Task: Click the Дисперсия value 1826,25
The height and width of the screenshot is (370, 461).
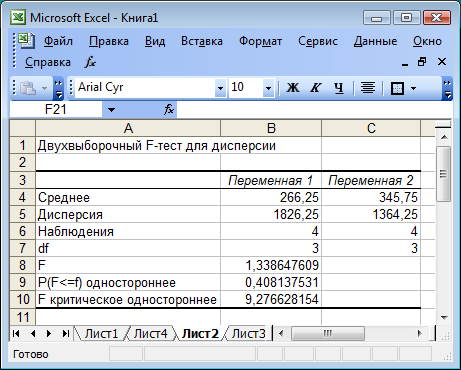Action: 271,214
